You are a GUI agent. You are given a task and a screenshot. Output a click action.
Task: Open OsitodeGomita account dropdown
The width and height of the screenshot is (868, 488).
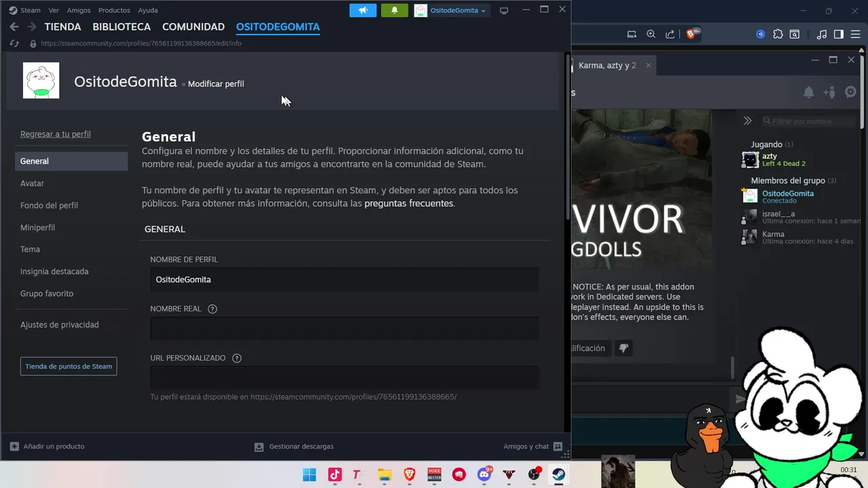pos(451,10)
